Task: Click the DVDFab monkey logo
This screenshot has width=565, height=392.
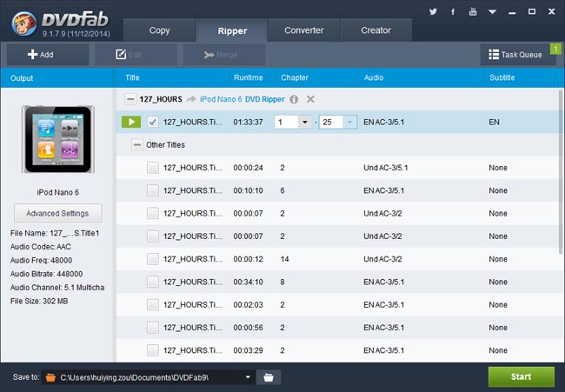Action: [x=24, y=23]
